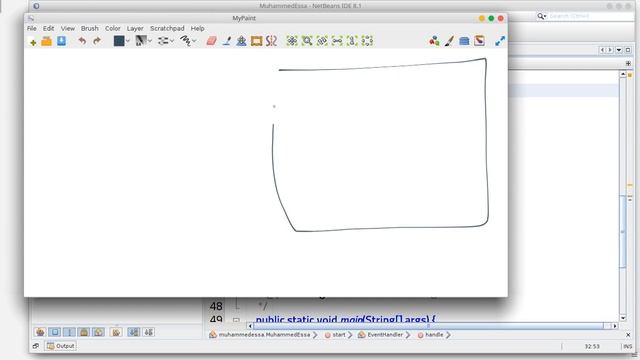
Task: Open the File menu in MyPaint
Action: pyautogui.click(x=31, y=29)
